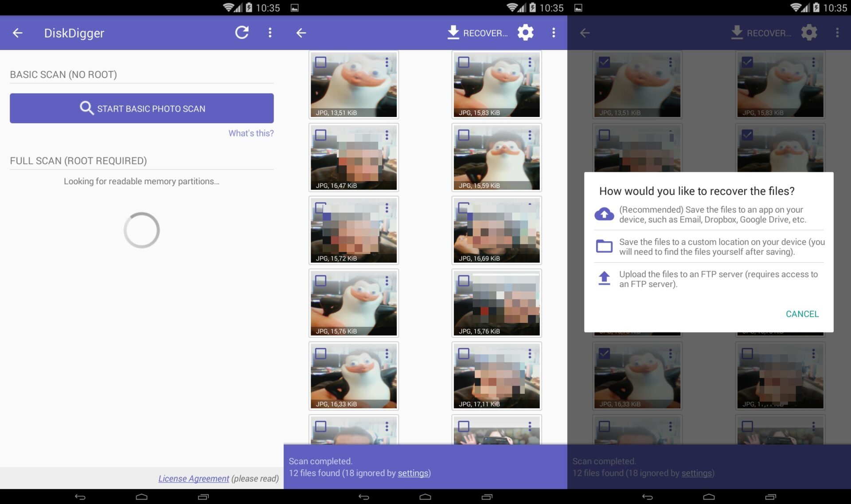
Task: Check the JPG 16,69 KiB photo checkbox
Action: [x=464, y=208]
